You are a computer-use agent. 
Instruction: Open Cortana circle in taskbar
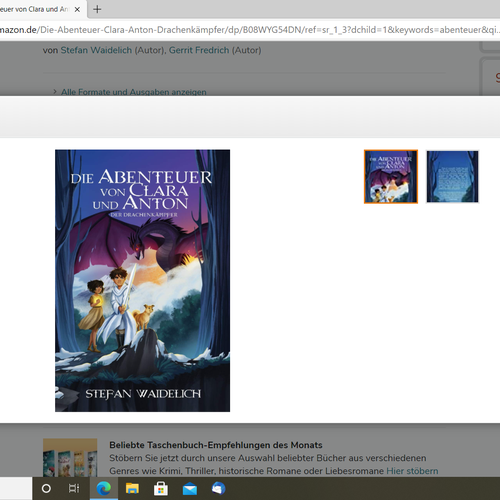(46, 489)
